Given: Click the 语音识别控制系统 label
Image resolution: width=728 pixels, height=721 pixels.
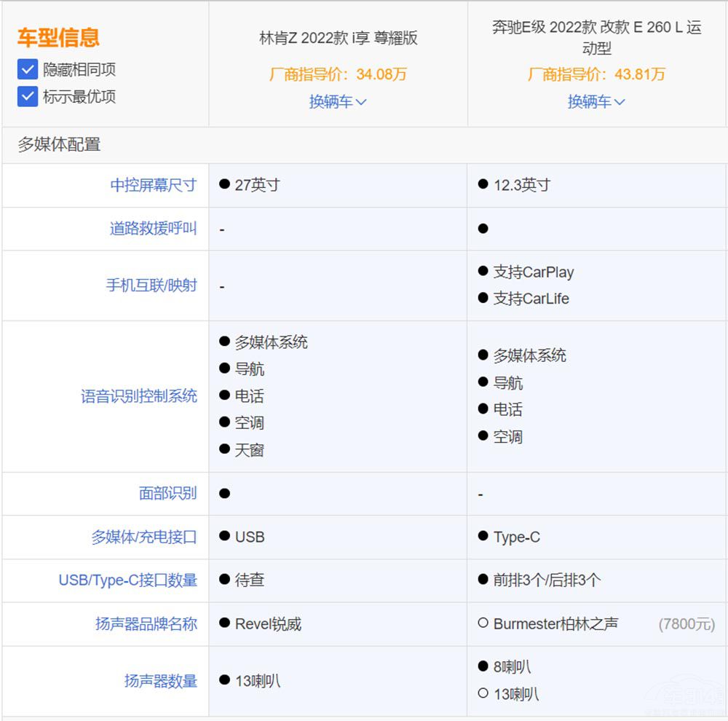Looking at the screenshot, I should tap(141, 395).
